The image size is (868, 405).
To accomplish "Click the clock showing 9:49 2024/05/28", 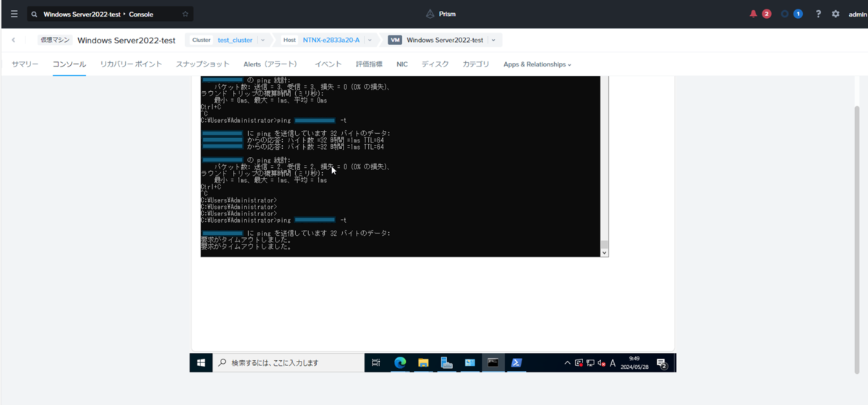I will click(634, 363).
